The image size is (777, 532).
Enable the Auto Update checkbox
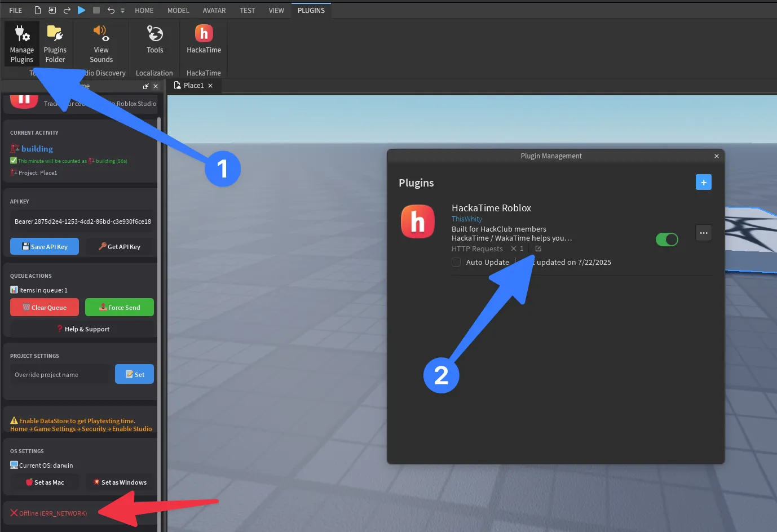tap(456, 262)
